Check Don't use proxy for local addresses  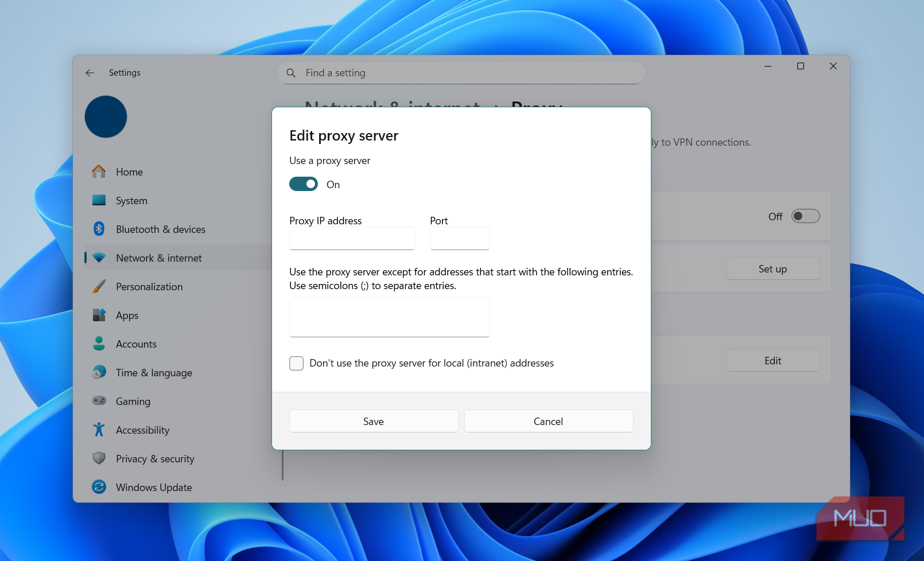pyautogui.click(x=297, y=363)
